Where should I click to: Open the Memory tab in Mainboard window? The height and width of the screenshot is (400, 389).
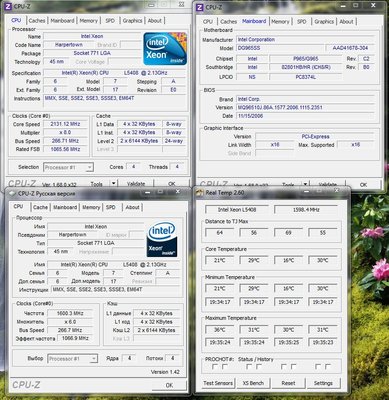point(280,21)
